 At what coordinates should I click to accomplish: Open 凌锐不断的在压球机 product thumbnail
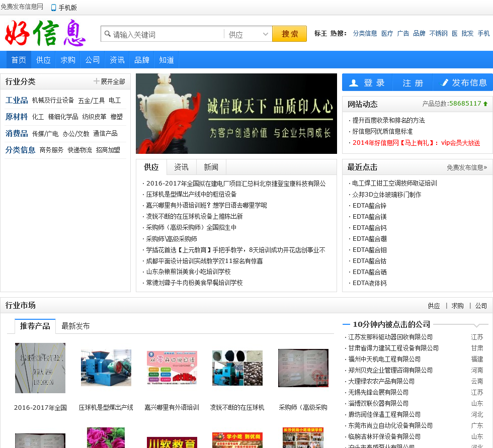[x=237, y=368]
